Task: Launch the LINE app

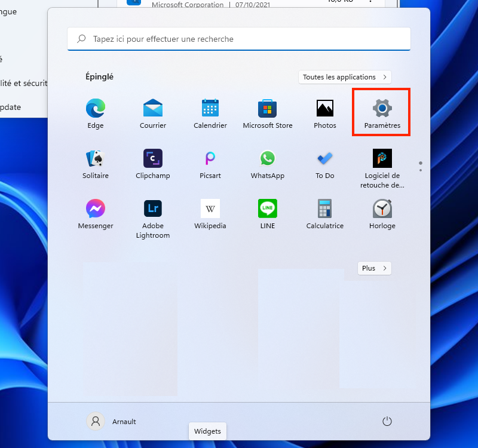Action: [267, 214]
